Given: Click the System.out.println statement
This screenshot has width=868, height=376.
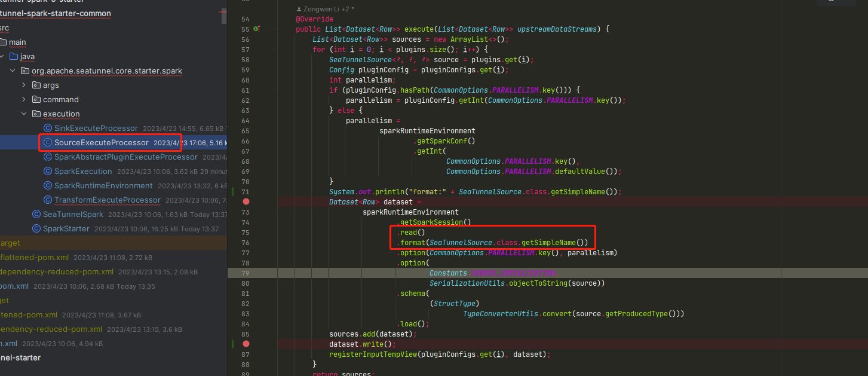Looking at the screenshot, I should click(475, 192).
